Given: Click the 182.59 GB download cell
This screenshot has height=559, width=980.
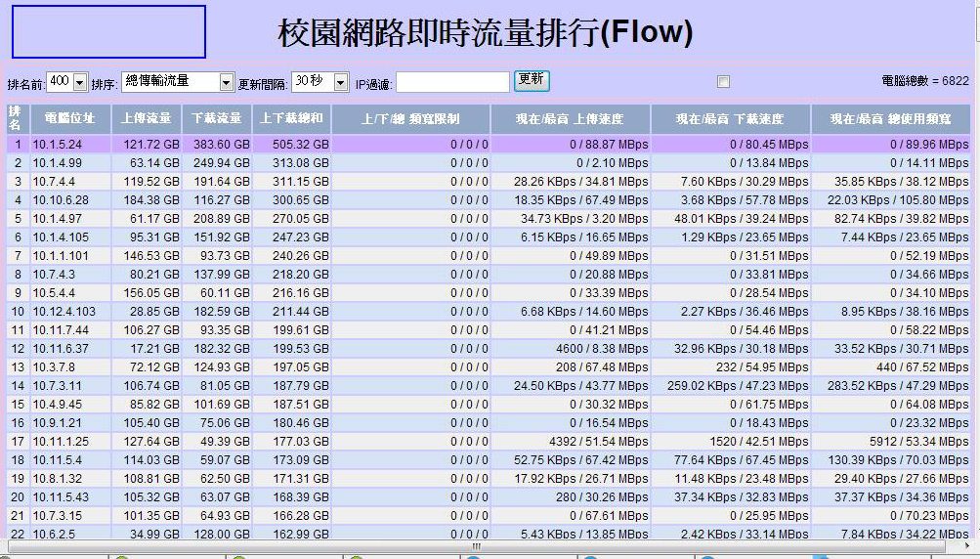Looking at the screenshot, I should (217, 312).
